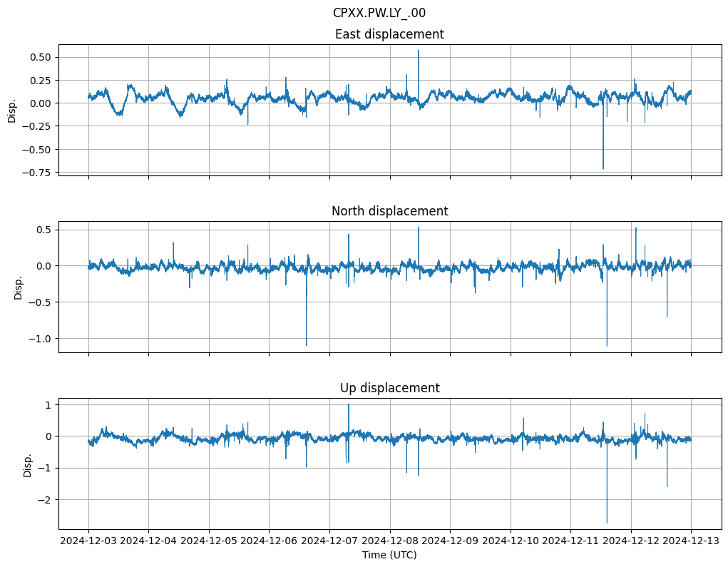The height and width of the screenshot is (567, 728).
Task: Click the Time (UTC) x-axis label
Action: (389, 554)
